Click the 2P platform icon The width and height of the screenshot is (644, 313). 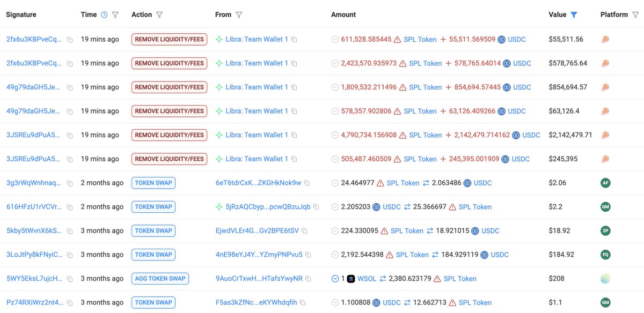click(605, 230)
